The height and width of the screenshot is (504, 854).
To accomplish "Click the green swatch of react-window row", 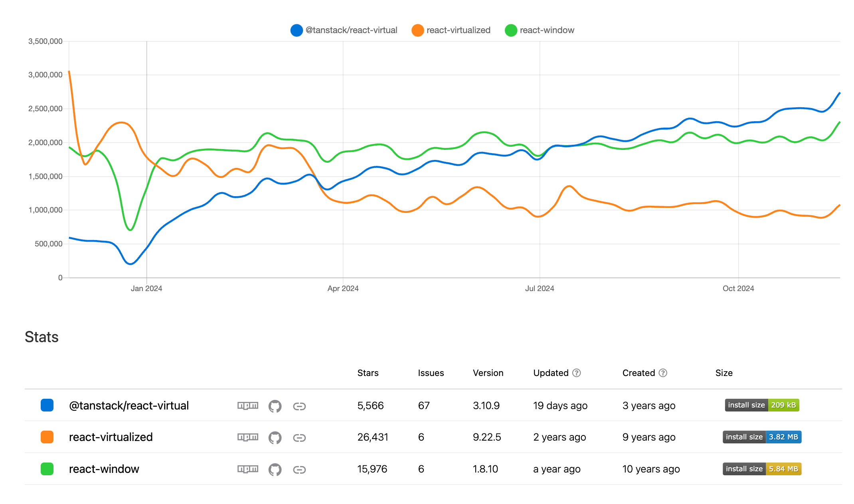I will click(x=47, y=469).
